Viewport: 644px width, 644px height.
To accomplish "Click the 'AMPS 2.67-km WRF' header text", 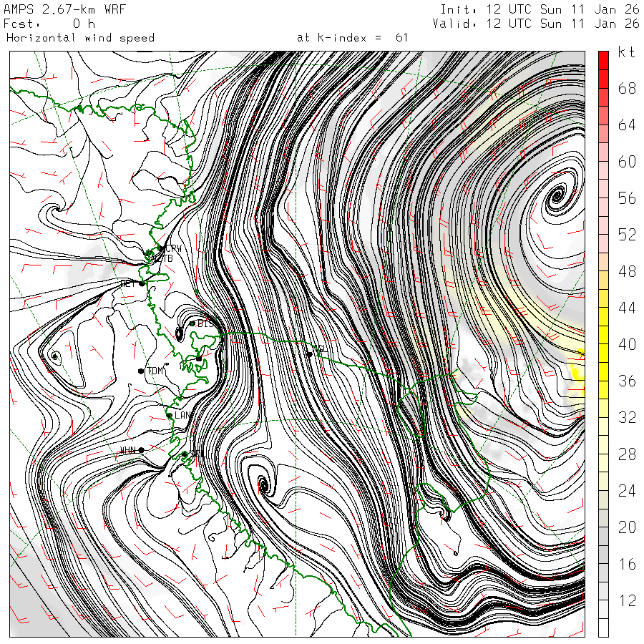I will (x=64, y=9).
